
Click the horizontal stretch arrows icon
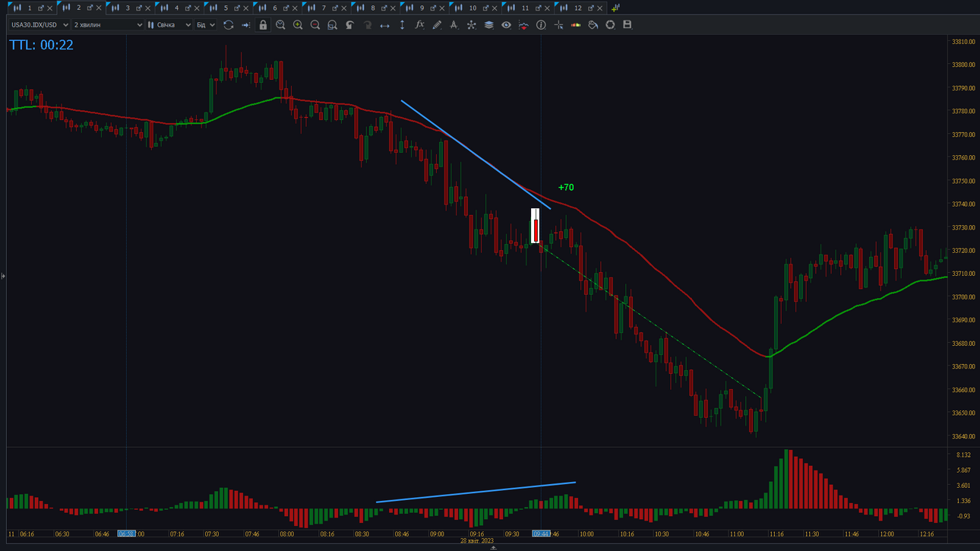pyautogui.click(x=384, y=25)
